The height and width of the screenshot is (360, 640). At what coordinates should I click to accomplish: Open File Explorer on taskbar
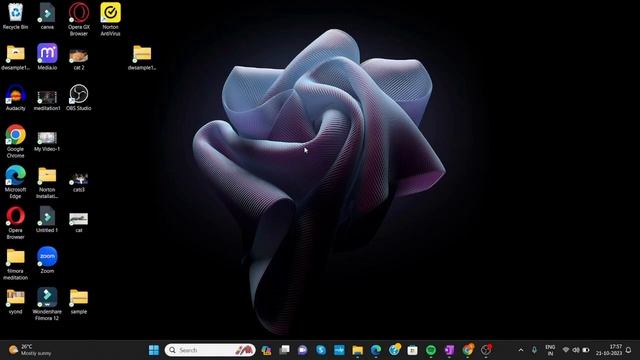[x=358, y=350]
